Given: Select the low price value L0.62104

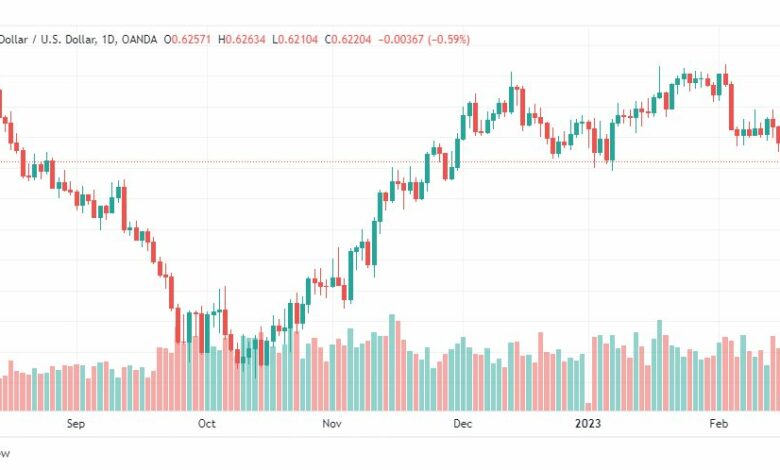Looking at the screenshot, I should click(x=295, y=39).
